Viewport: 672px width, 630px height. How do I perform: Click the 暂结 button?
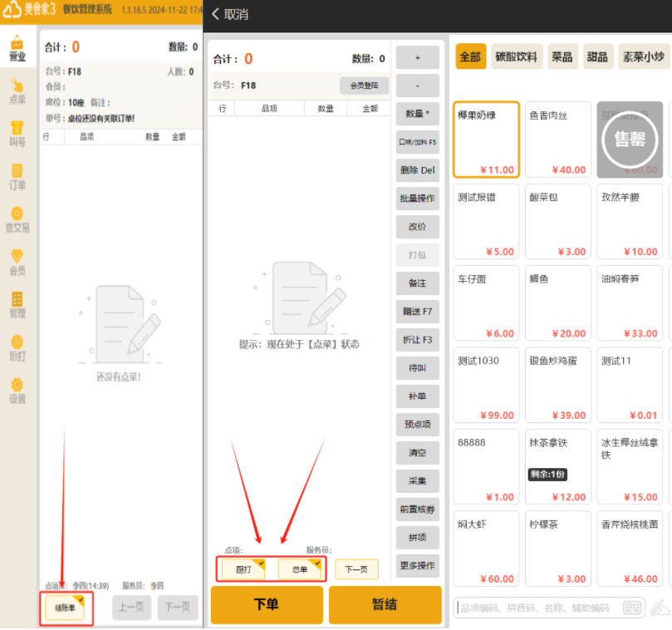(x=385, y=605)
